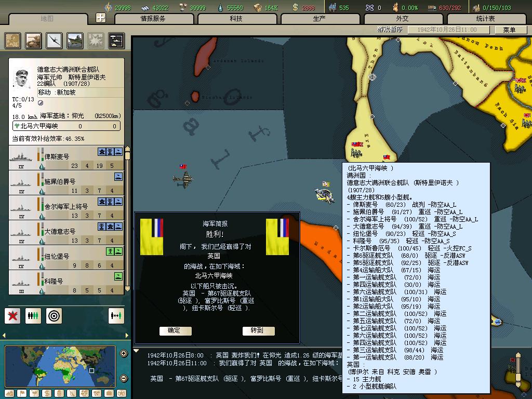Open the 科技 (Technology) tab

236,19
